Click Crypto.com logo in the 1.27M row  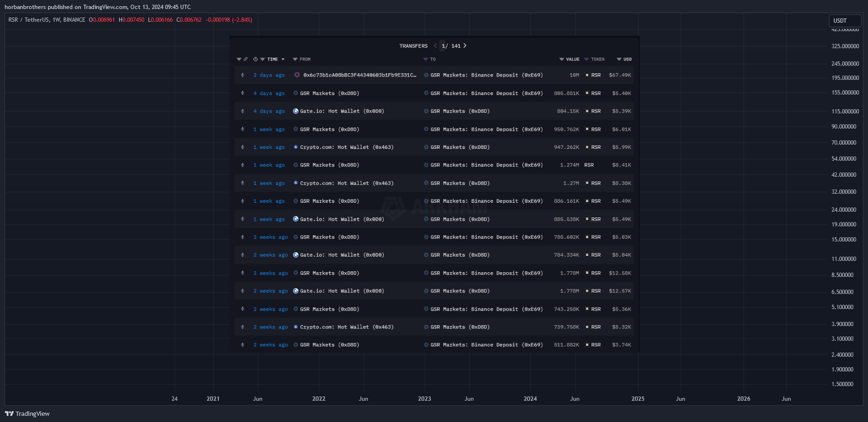pos(296,183)
